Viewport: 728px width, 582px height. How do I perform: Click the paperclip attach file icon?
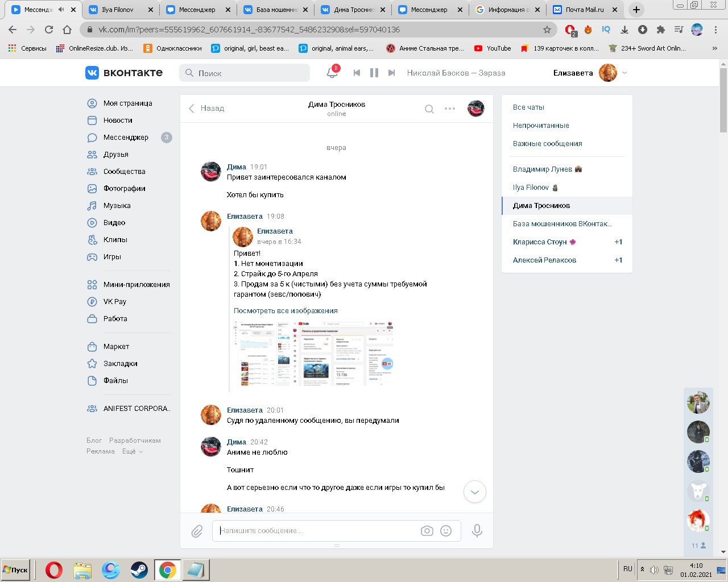coord(197,531)
